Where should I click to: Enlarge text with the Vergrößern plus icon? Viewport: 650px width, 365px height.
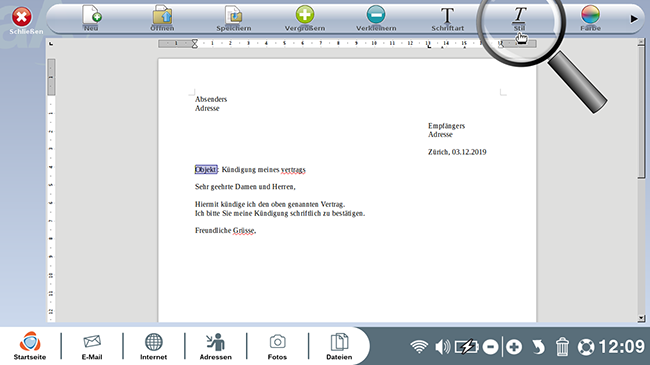(305, 15)
